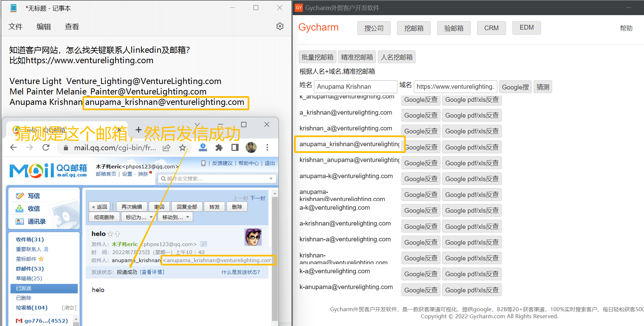The width and height of the screenshot is (644, 326).
Task: Click Google反查 for k-a@venturelighting.com
Action: point(421,274)
